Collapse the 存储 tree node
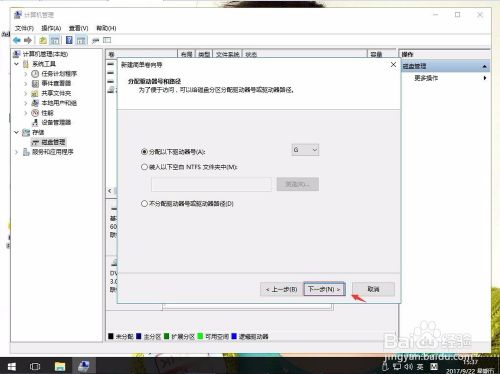Viewport: 500px width, 374px height. [16, 132]
